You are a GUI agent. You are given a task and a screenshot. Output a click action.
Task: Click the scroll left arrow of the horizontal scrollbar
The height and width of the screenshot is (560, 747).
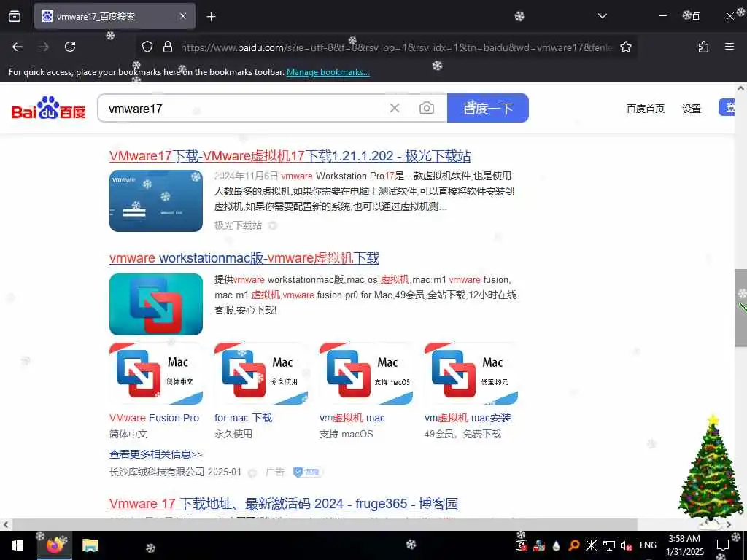pos(5,525)
